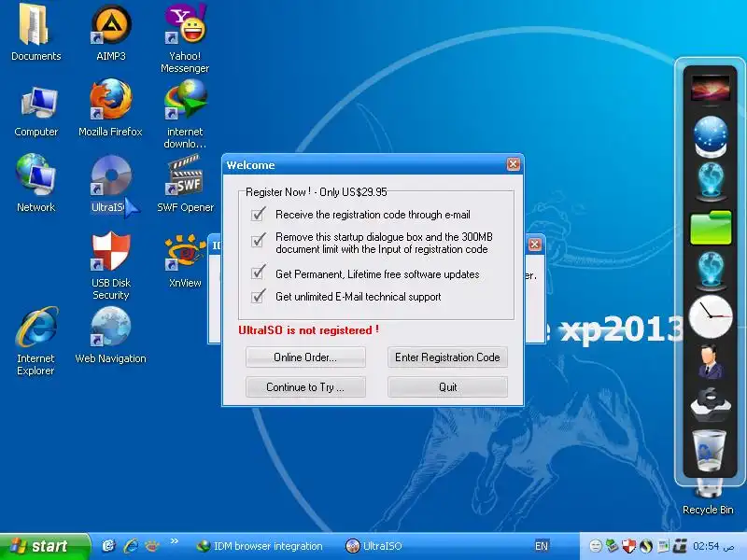The height and width of the screenshot is (560, 747).
Task: Open the trash can icon in the dock
Action: pyautogui.click(x=709, y=451)
